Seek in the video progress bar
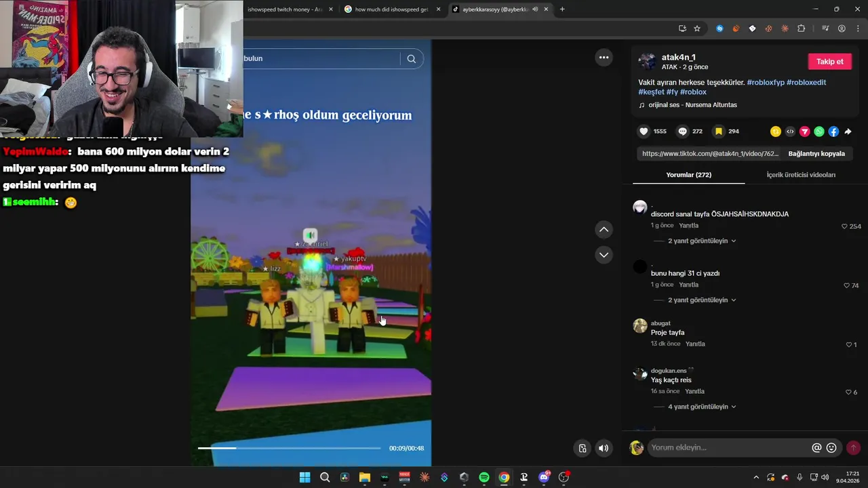The width and height of the screenshot is (868, 488). [x=289, y=448]
